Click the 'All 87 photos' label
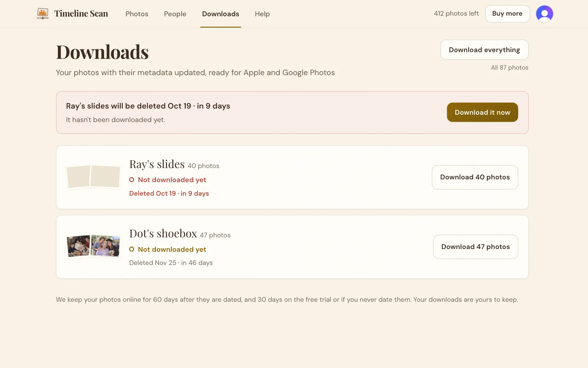Image resolution: width=588 pixels, height=368 pixels. click(510, 67)
